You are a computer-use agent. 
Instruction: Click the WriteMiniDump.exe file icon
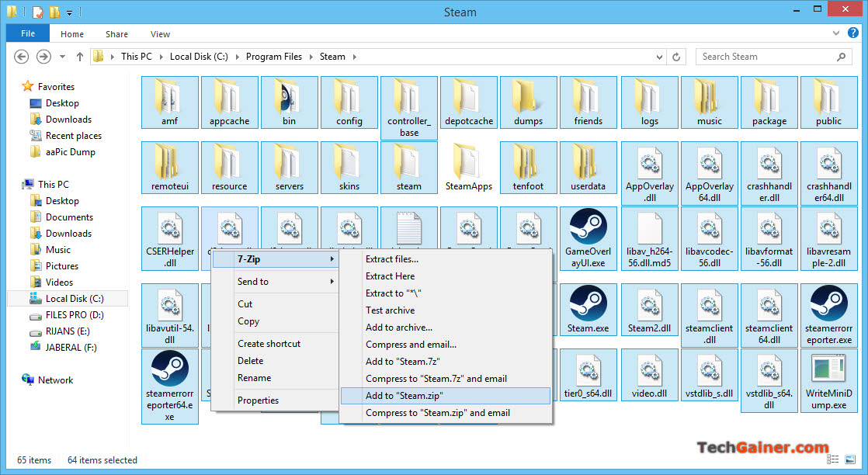coord(828,370)
